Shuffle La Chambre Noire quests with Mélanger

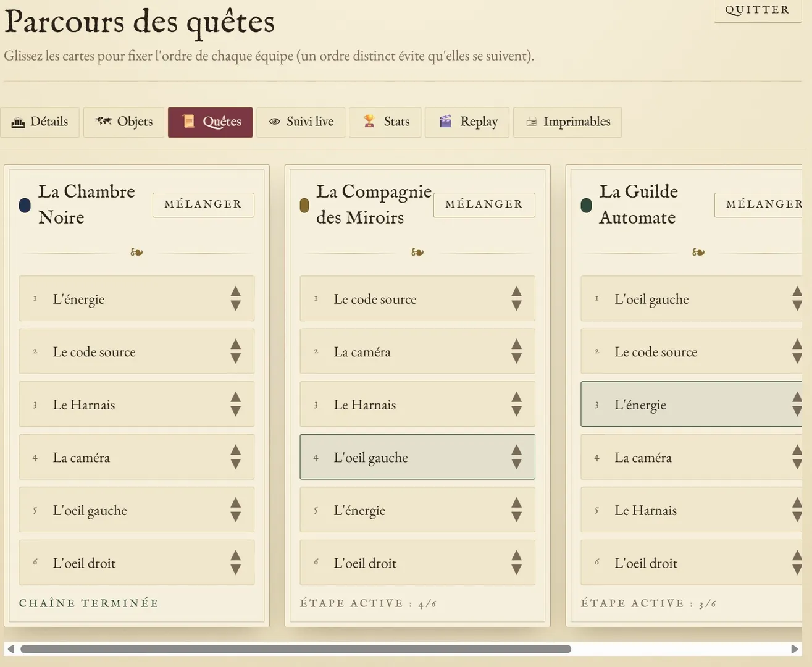pyautogui.click(x=203, y=204)
